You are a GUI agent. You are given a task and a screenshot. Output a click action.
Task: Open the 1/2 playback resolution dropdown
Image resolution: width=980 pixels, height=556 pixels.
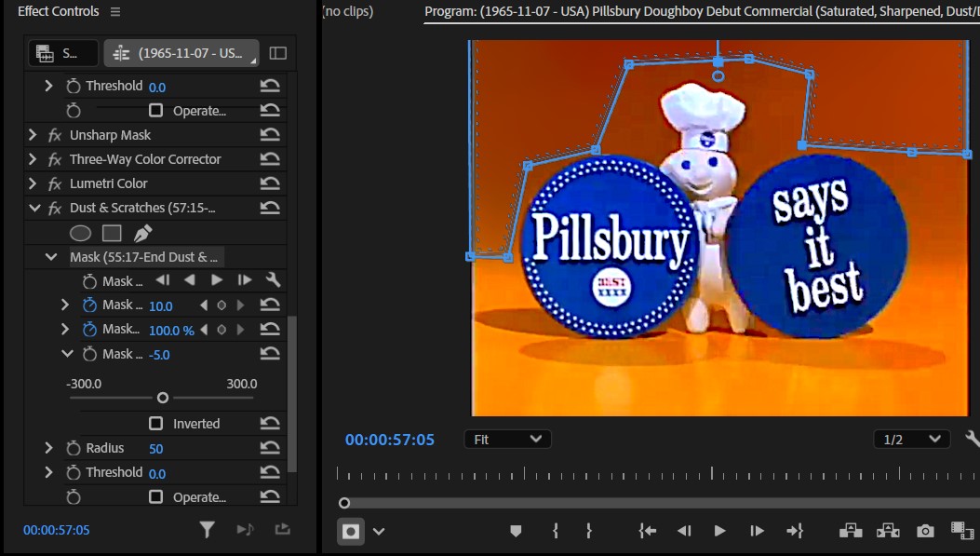point(912,439)
